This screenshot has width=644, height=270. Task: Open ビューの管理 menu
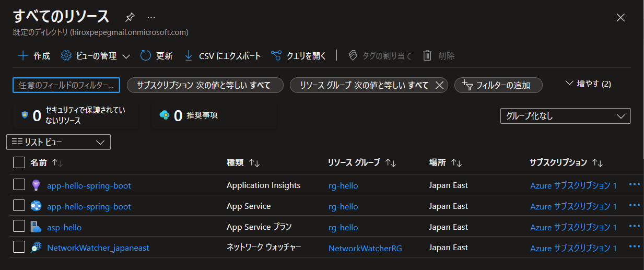[96, 56]
